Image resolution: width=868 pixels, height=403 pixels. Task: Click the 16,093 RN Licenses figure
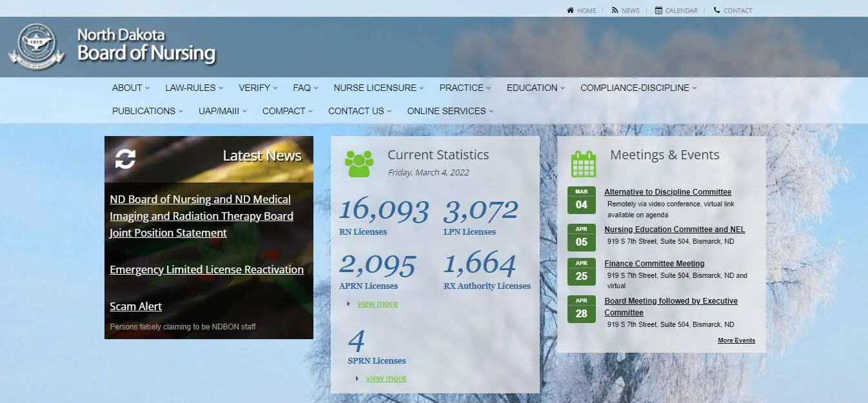(x=384, y=210)
